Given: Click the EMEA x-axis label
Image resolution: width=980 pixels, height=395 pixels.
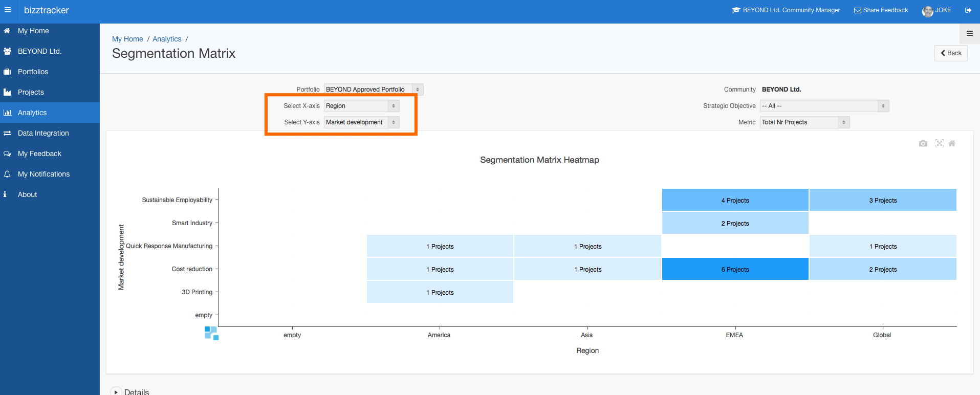Looking at the screenshot, I should (734, 335).
